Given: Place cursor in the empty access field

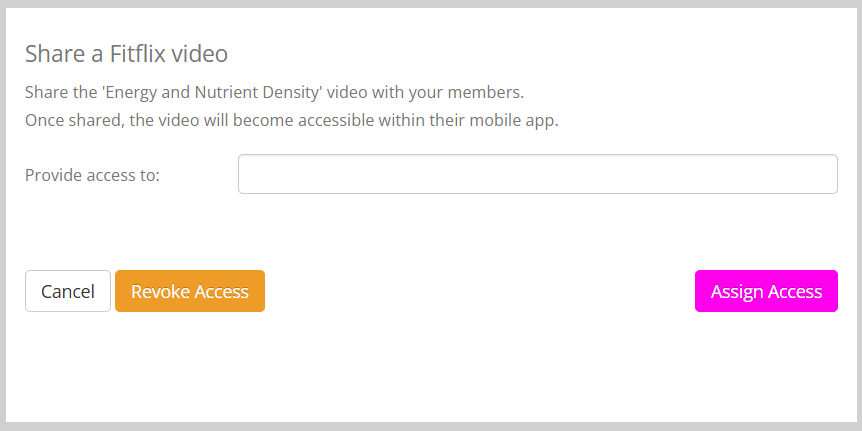Looking at the screenshot, I should coord(537,174).
